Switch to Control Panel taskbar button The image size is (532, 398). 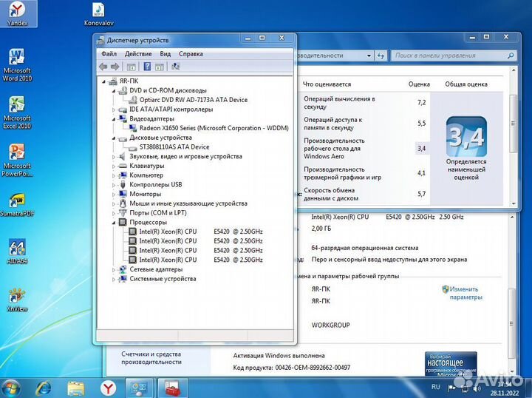[140, 388]
